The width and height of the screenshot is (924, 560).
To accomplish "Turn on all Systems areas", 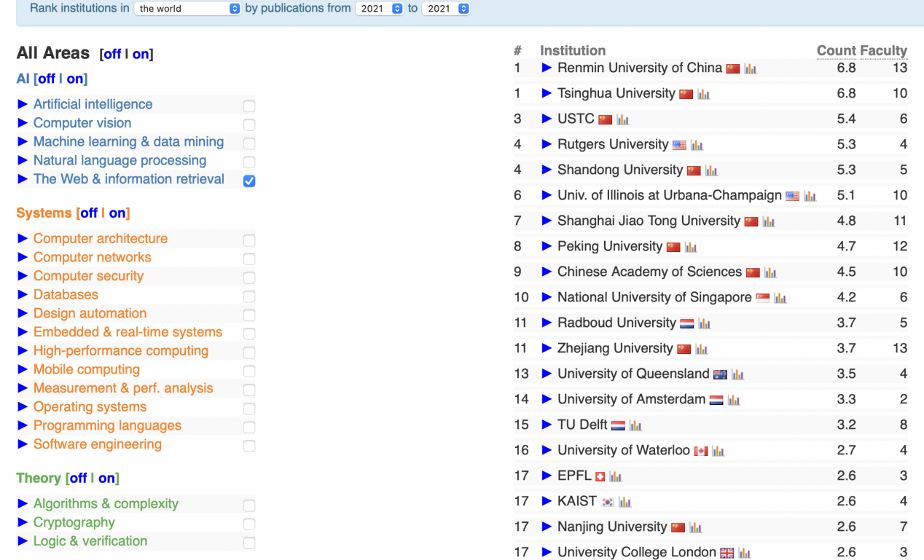I will (117, 213).
